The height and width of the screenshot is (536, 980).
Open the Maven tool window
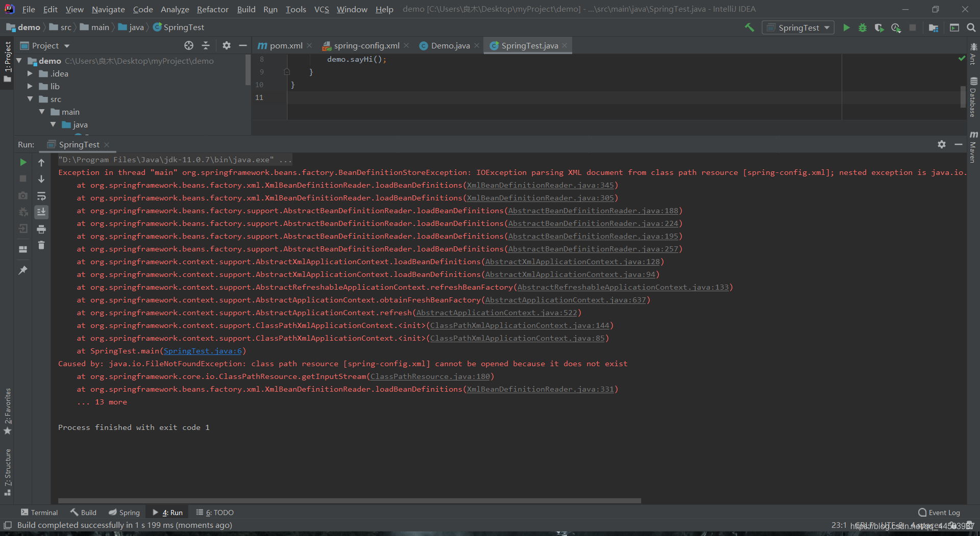click(973, 147)
